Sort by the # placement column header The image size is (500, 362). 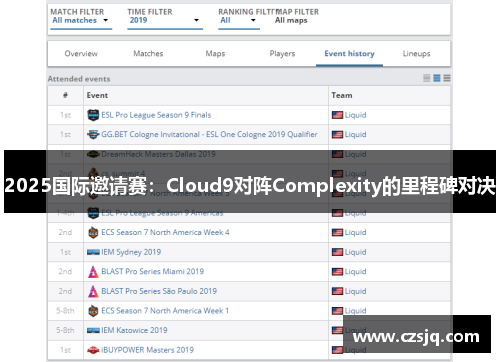pyautogui.click(x=65, y=95)
